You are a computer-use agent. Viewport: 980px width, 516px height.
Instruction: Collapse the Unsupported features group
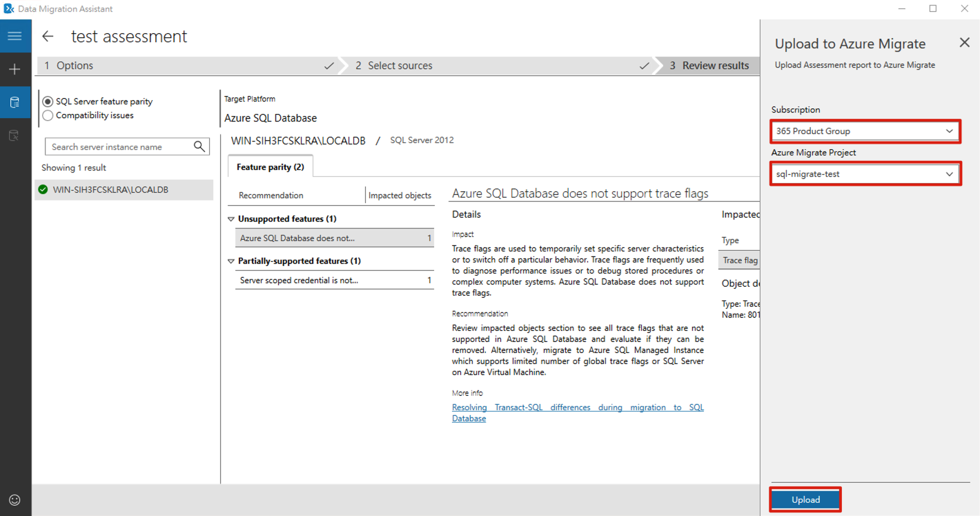231,219
